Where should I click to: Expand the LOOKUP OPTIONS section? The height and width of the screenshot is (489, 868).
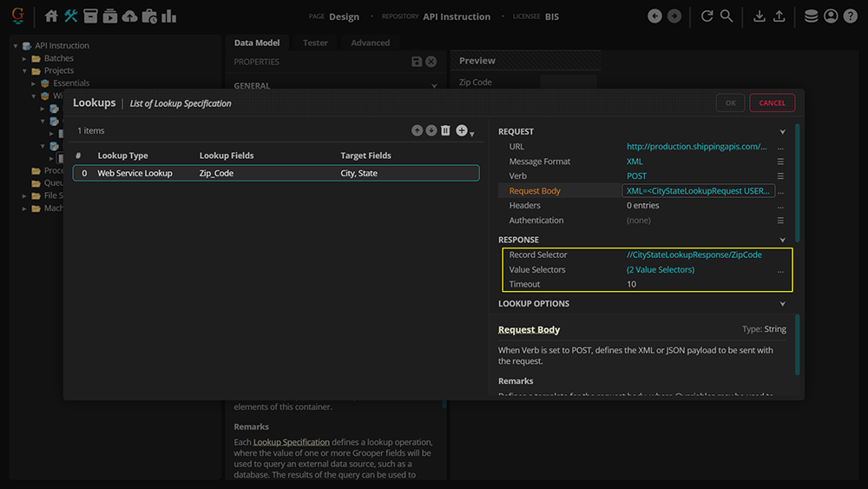click(x=782, y=304)
